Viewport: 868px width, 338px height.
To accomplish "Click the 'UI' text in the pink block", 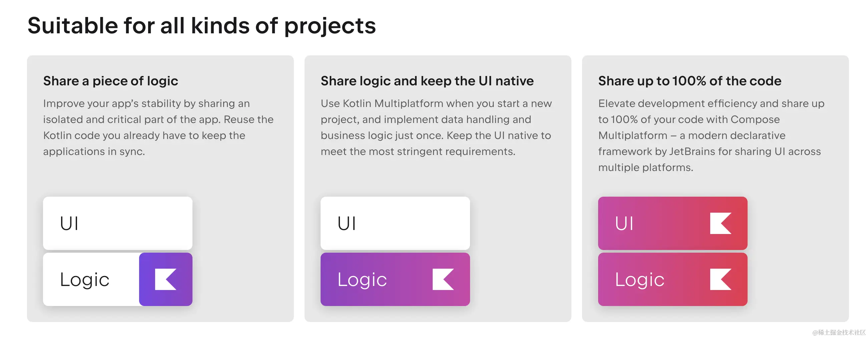I will (624, 224).
